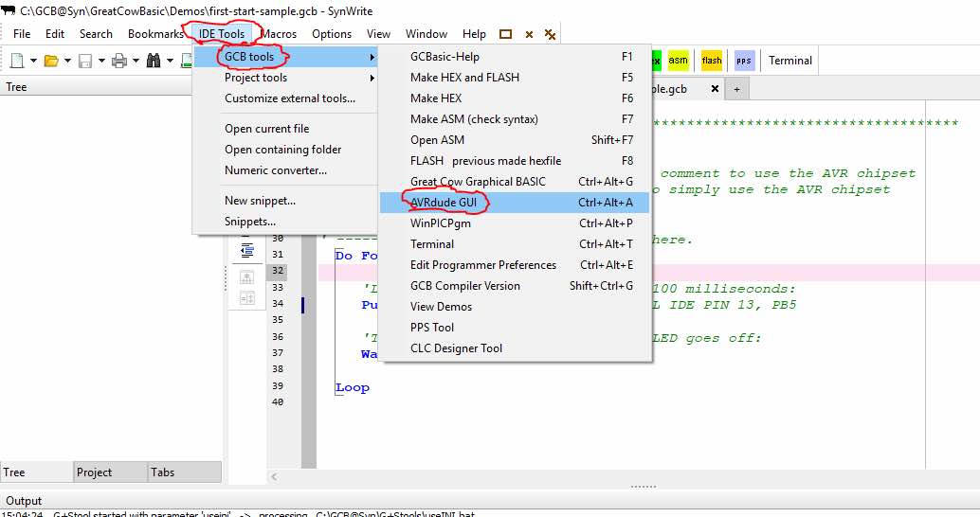Open the Open-file dropdown arrow
The image size is (980, 517).
67,61
